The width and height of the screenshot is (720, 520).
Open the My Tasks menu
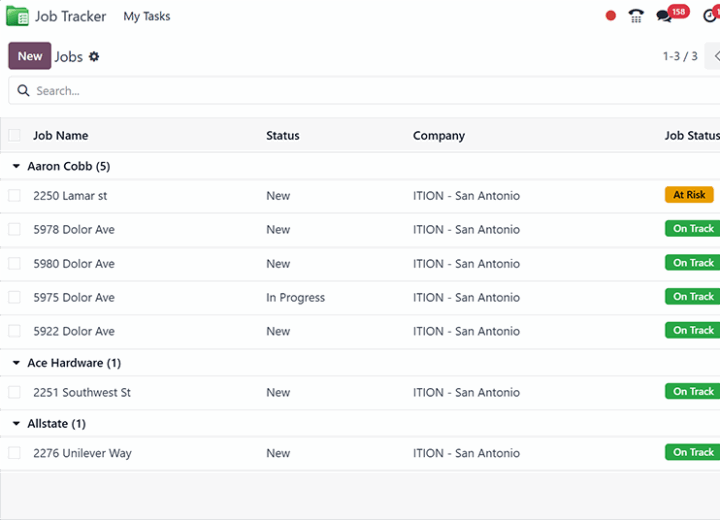pyautogui.click(x=147, y=17)
